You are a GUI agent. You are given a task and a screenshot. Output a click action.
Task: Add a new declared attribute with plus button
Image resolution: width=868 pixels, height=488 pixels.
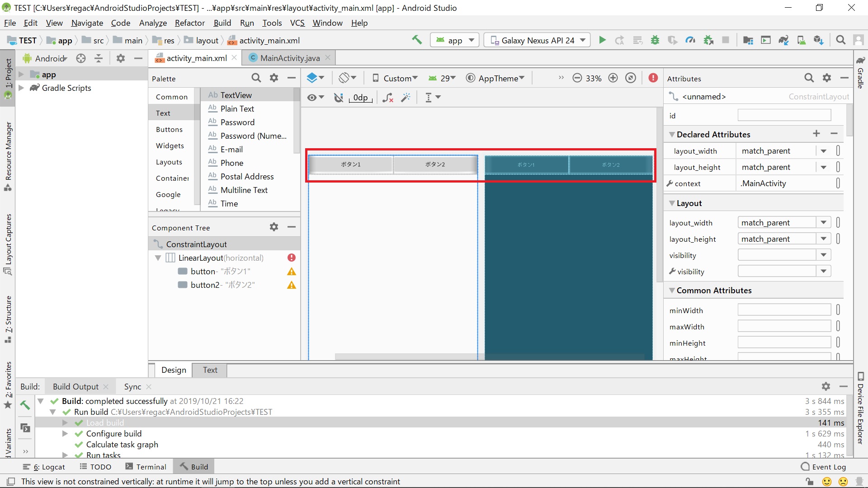point(816,134)
